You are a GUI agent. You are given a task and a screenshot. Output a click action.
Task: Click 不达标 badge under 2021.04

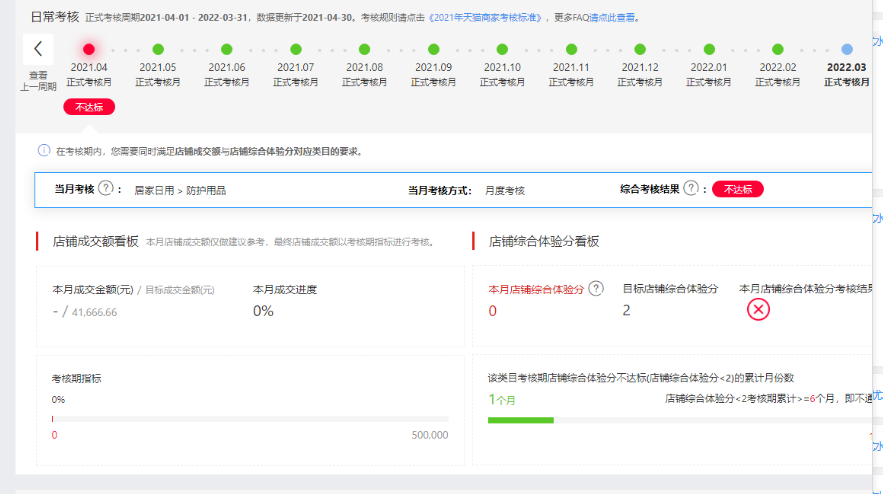(x=89, y=106)
